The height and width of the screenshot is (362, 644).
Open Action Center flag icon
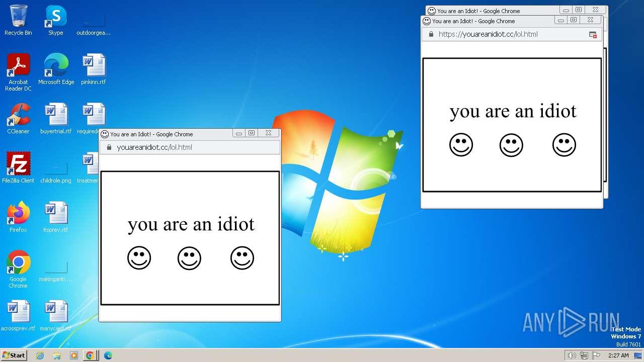tap(596, 355)
